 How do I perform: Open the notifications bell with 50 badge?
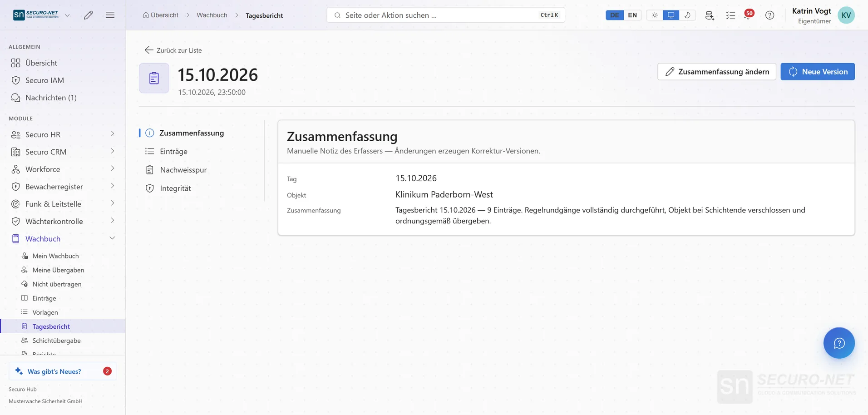(x=749, y=15)
